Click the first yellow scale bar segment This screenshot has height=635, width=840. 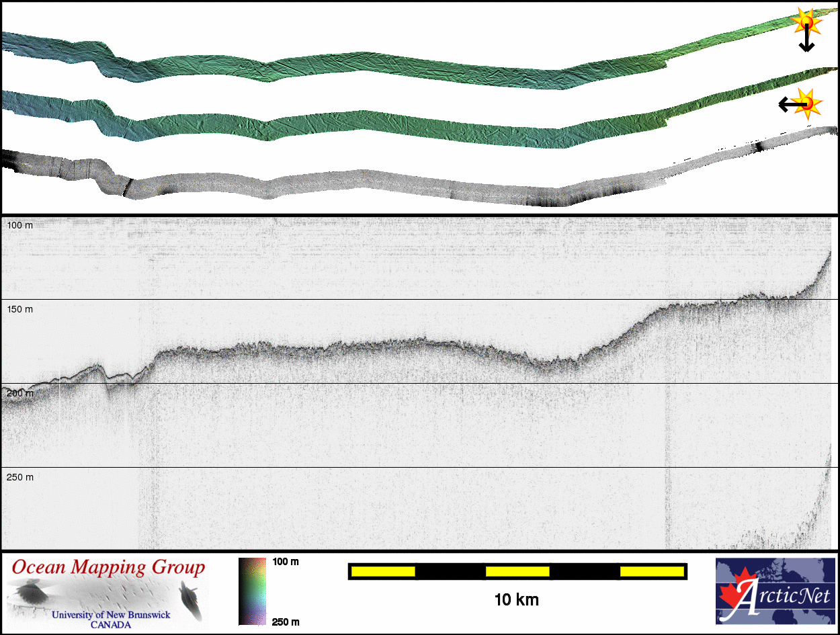click(383, 571)
